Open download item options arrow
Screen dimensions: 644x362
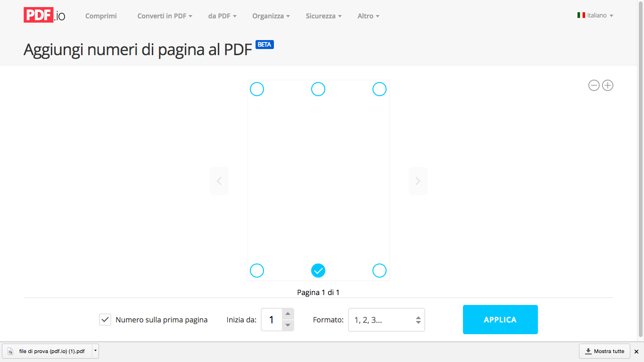click(x=95, y=351)
